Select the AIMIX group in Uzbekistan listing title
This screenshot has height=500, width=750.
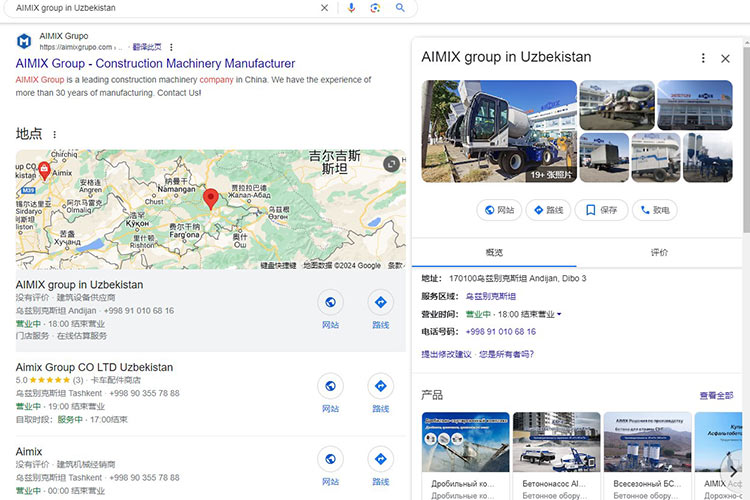point(79,285)
